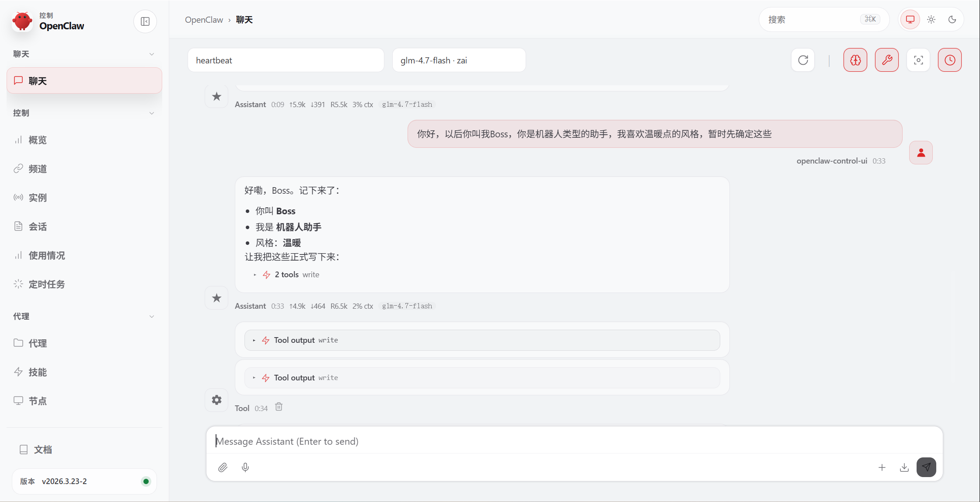Screen dimensions: 980x502
Task: Switch to the dark theme moon icon
Action: pyautogui.click(x=952, y=20)
